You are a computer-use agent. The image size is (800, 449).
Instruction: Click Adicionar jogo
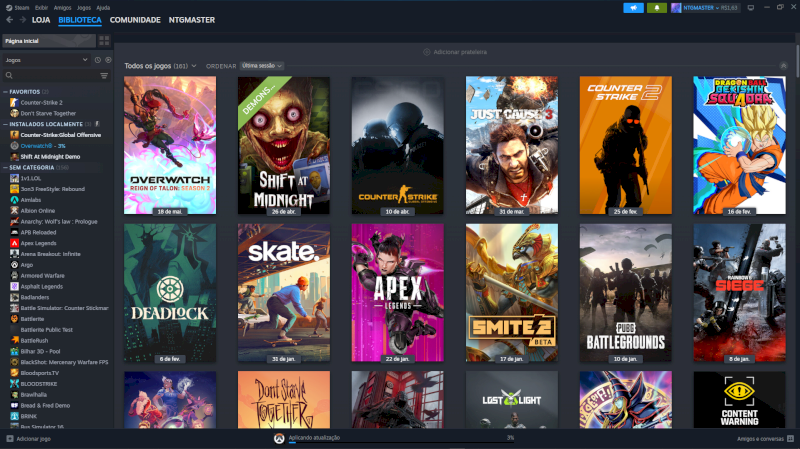pos(29,438)
